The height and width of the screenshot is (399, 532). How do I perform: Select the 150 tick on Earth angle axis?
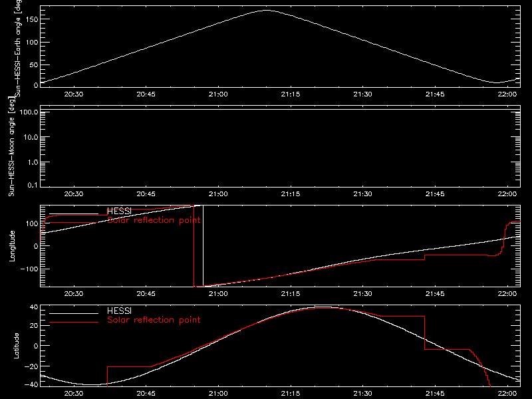(x=31, y=19)
